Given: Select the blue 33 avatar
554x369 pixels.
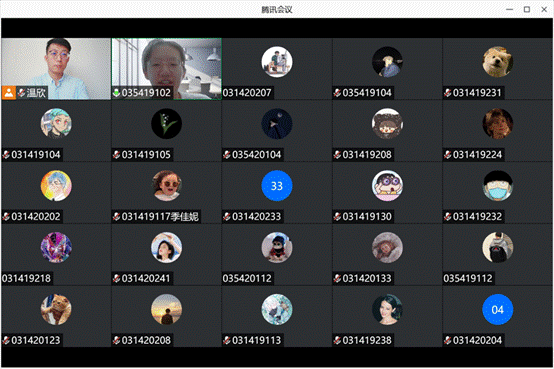Looking at the screenshot, I should 277,186.
